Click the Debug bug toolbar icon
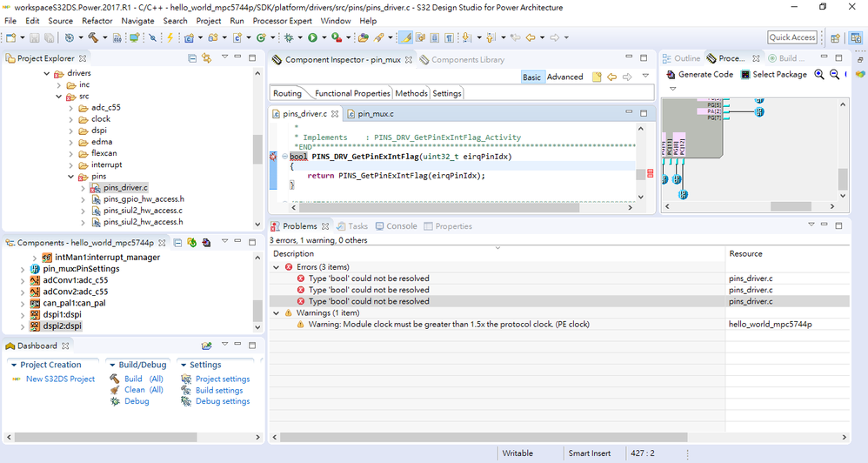The height and width of the screenshot is (463, 868). [x=289, y=37]
